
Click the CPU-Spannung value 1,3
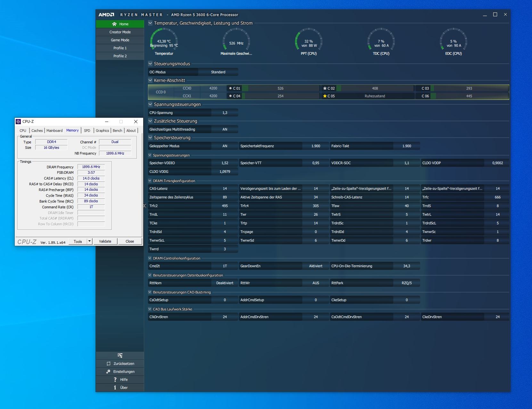225,113
